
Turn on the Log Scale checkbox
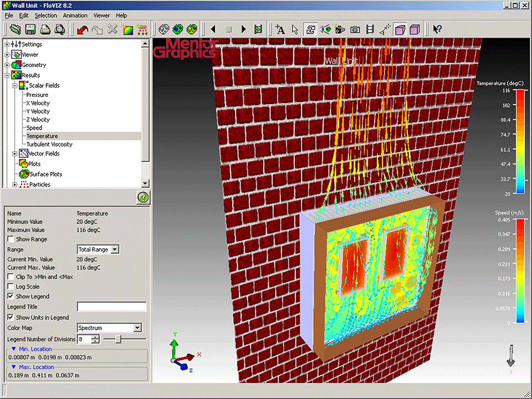[11, 287]
